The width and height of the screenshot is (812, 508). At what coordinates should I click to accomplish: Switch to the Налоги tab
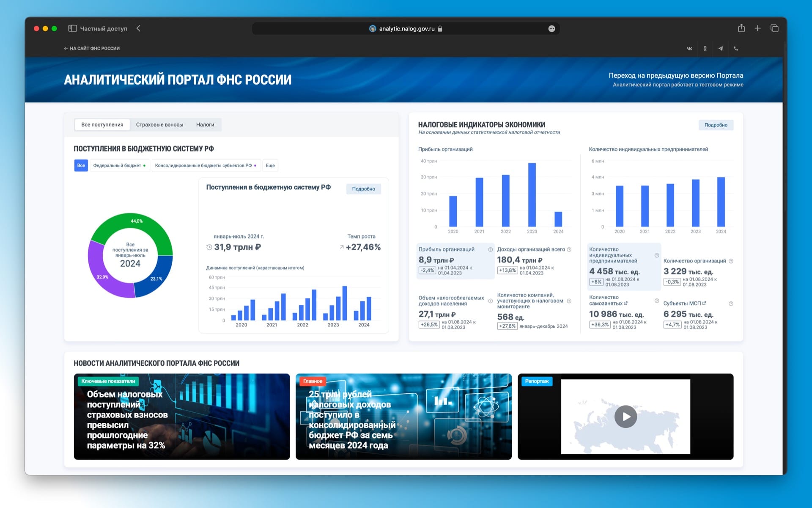pyautogui.click(x=205, y=124)
